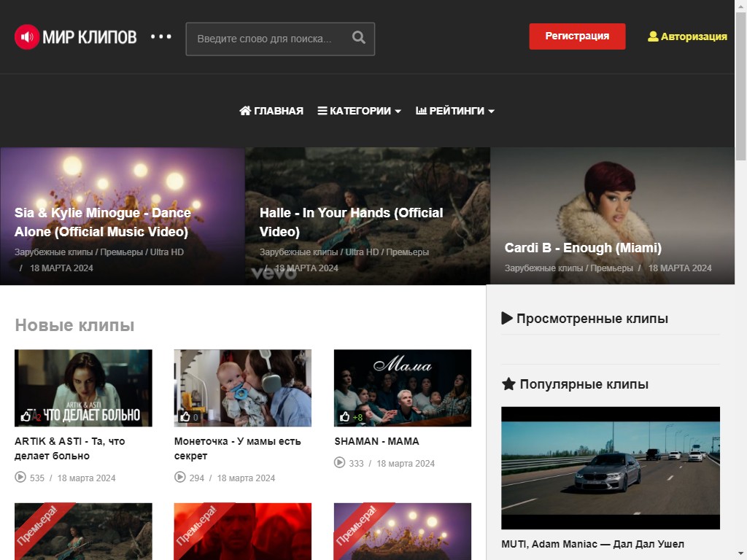Click the Новые клипы heading
The image size is (747, 560).
tap(75, 325)
